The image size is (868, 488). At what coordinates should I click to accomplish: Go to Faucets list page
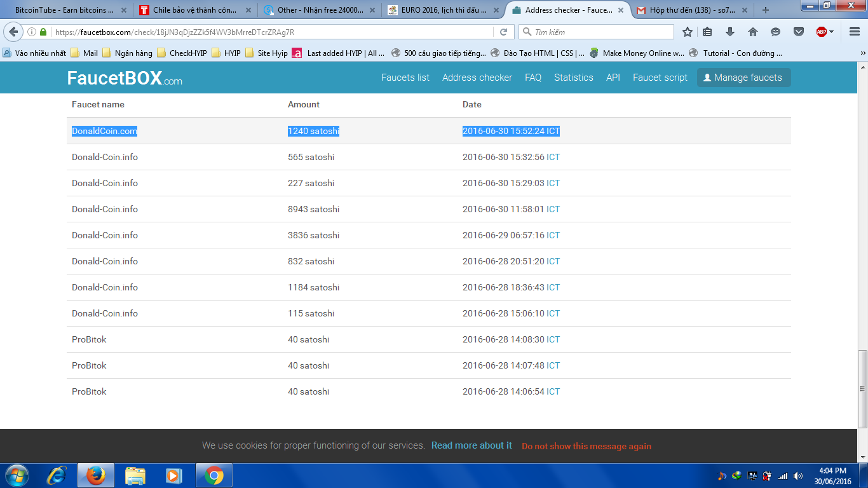click(x=405, y=78)
